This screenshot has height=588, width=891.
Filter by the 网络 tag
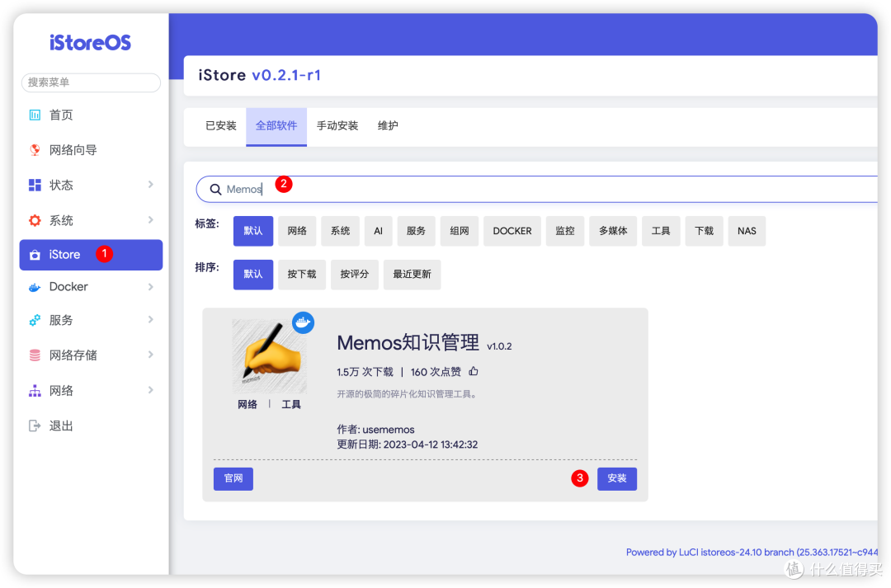click(x=297, y=231)
